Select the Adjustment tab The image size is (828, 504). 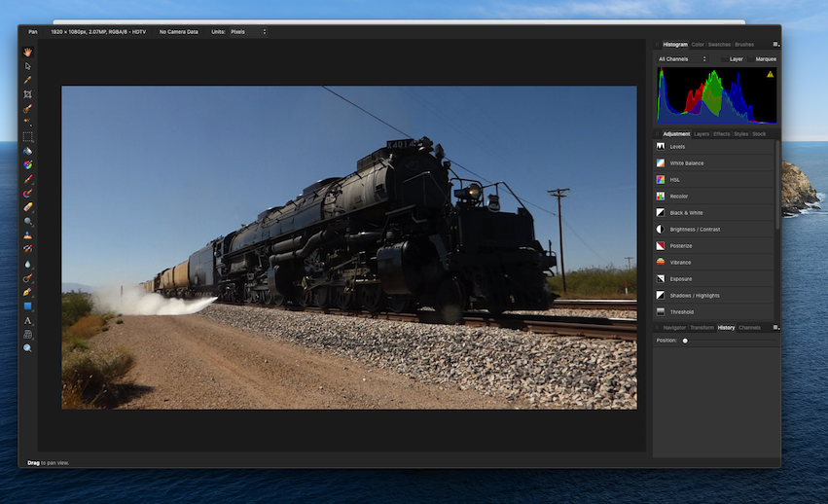(676, 133)
